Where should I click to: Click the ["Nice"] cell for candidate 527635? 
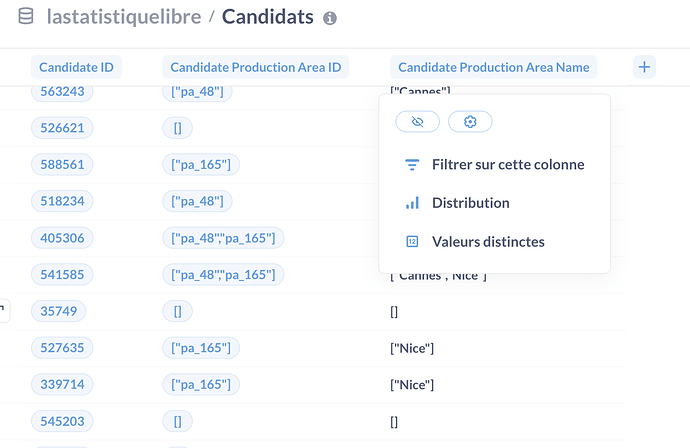tap(412, 348)
